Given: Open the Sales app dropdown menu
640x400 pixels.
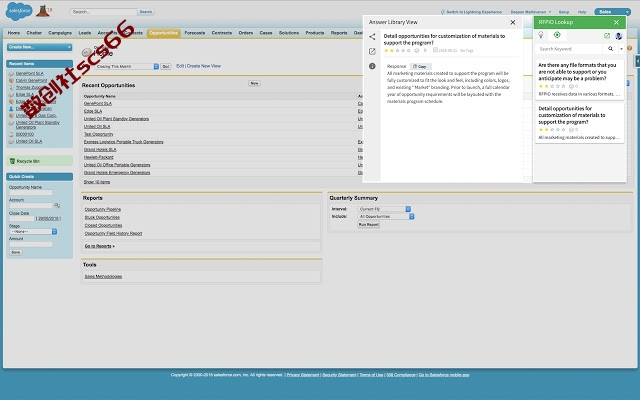Looking at the screenshot, I should [x=612, y=12].
